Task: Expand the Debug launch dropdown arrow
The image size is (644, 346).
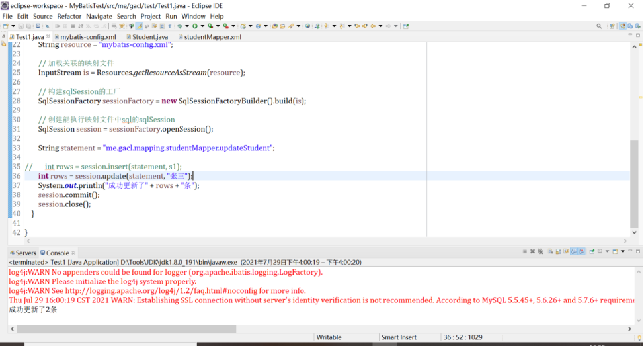Action: [187, 26]
